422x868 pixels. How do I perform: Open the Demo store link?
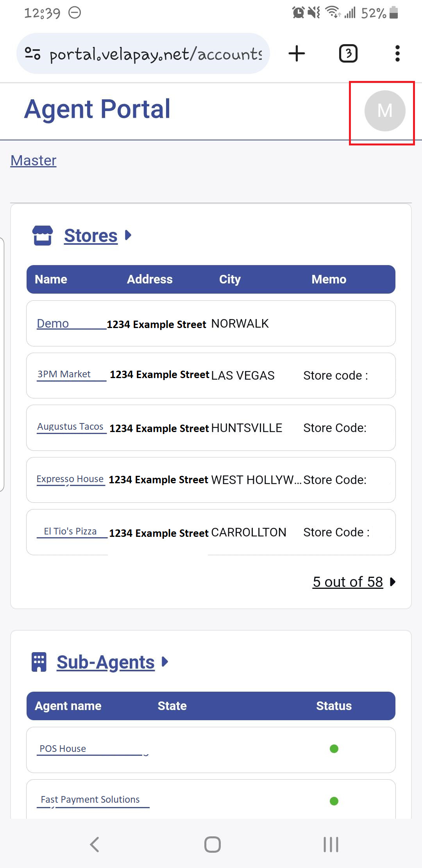tap(53, 324)
